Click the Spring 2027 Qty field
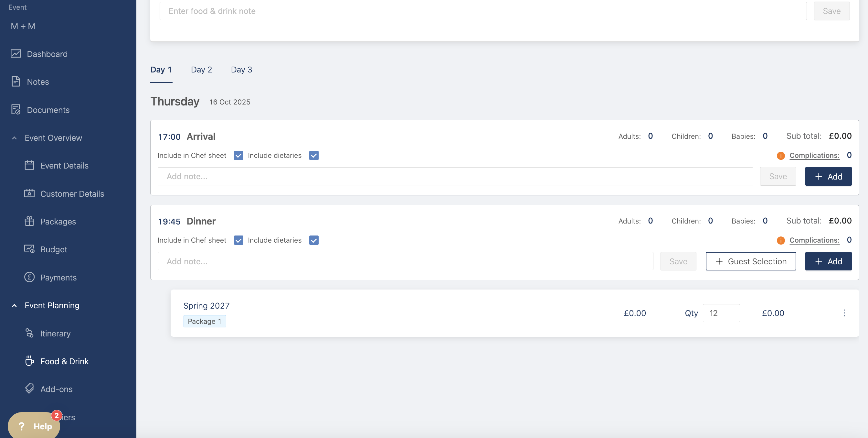 tap(721, 313)
